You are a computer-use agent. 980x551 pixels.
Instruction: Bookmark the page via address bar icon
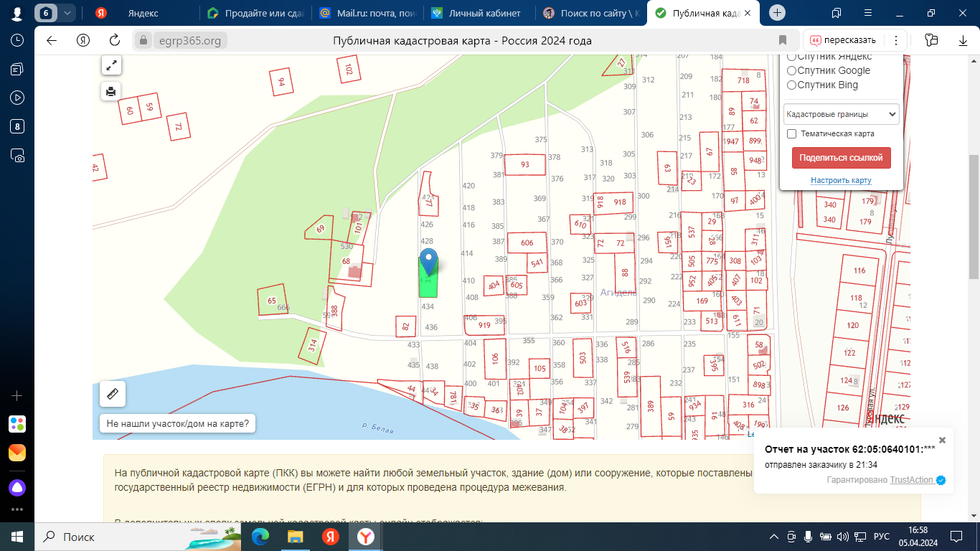coord(783,40)
